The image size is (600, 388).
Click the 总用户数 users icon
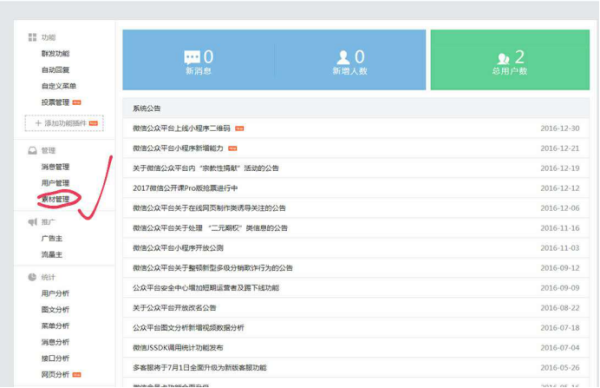click(503, 58)
